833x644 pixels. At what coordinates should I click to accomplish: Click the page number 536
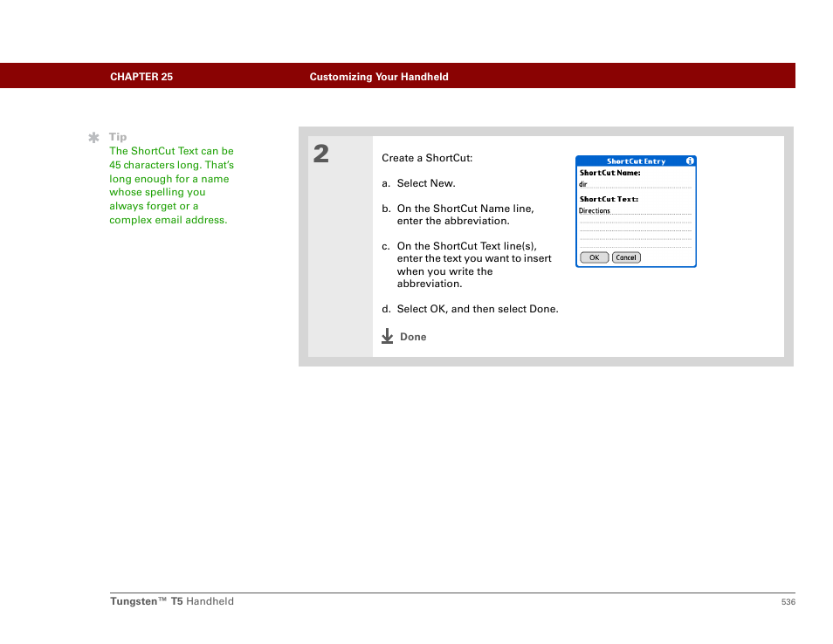click(x=788, y=601)
